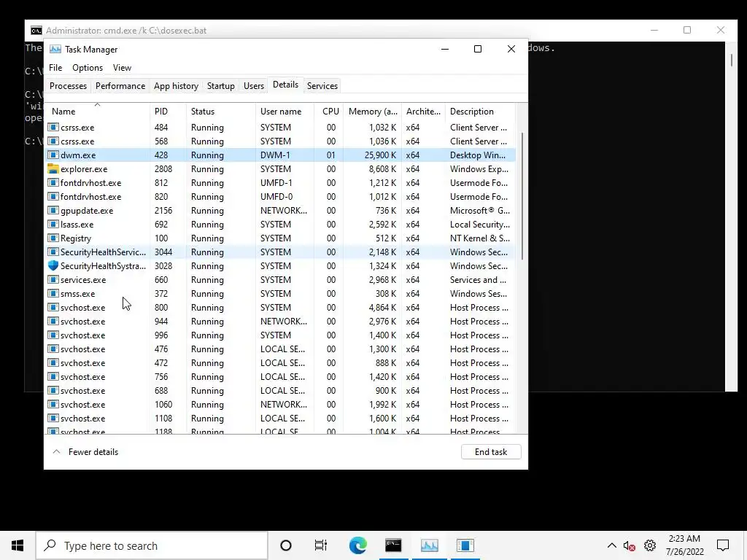Click the icon beside gpupdate.exe

pyautogui.click(x=53, y=210)
